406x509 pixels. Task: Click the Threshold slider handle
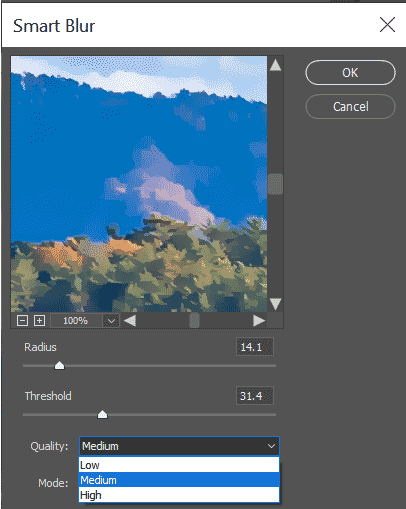[x=102, y=414]
